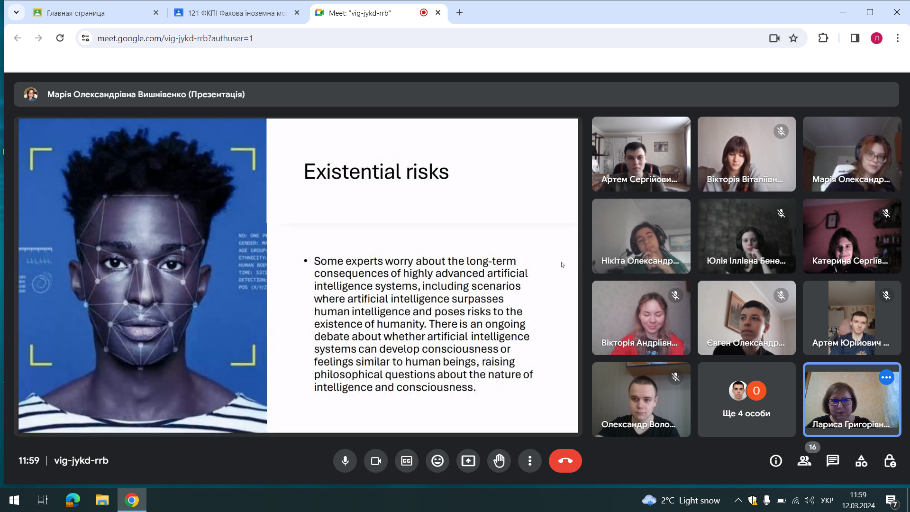This screenshot has width=910, height=512.
Task: Mute the microphone in the call bar
Action: pyautogui.click(x=345, y=460)
